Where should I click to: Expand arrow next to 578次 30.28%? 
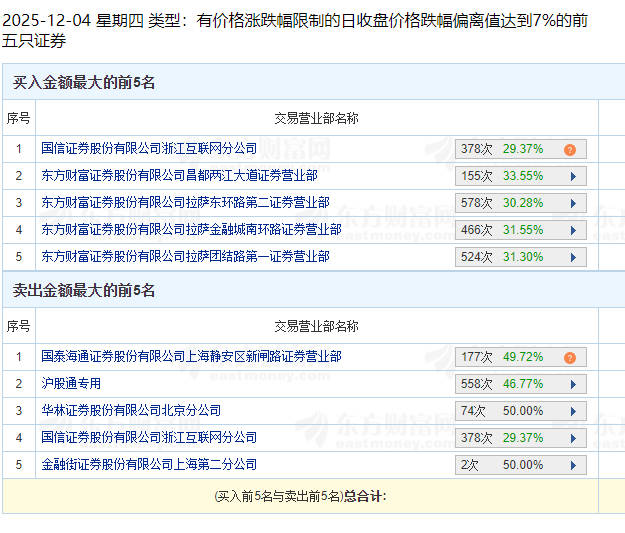573,203
